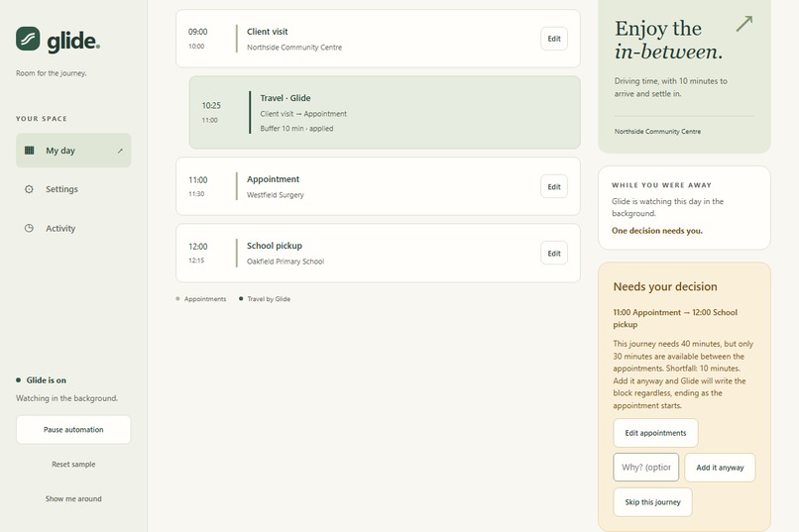Image resolution: width=799 pixels, height=532 pixels.
Task: Open the Settings section
Action: tap(73, 189)
